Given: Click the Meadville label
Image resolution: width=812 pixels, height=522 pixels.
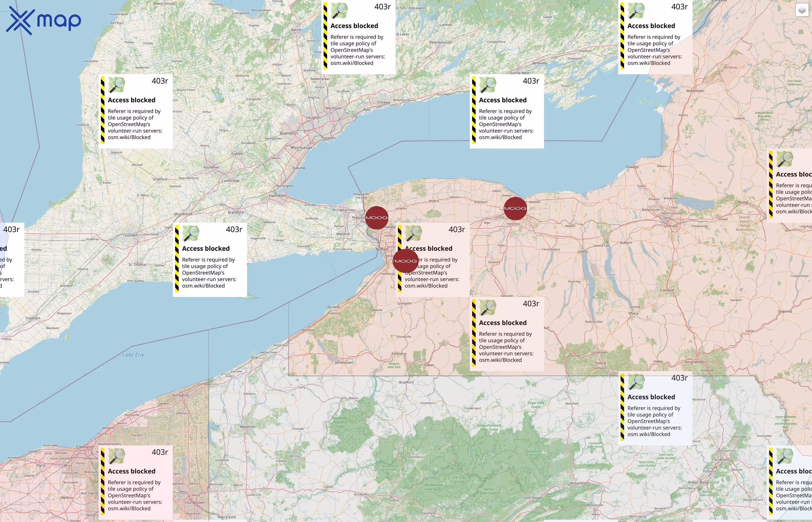Looking at the screenshot, I should [x=247, y=427].
